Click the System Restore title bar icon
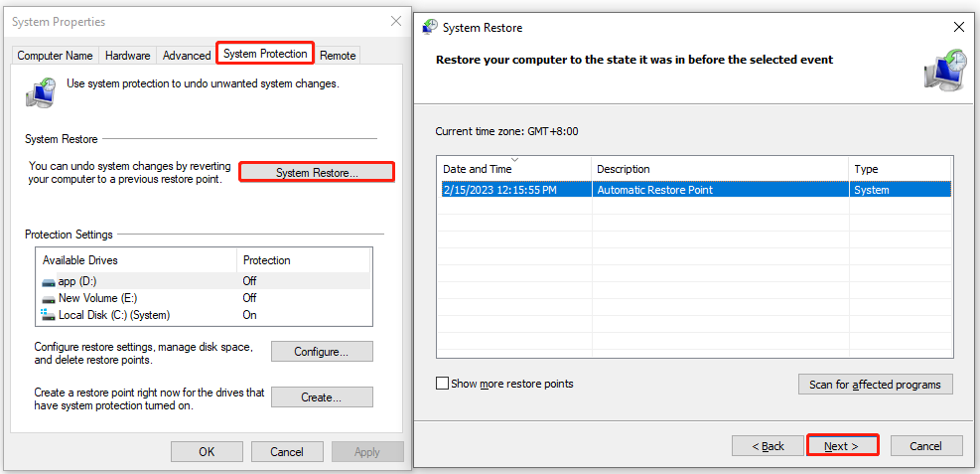Image resolution: width=980 pixels, height=474 pixels. (x=430, y=27)
